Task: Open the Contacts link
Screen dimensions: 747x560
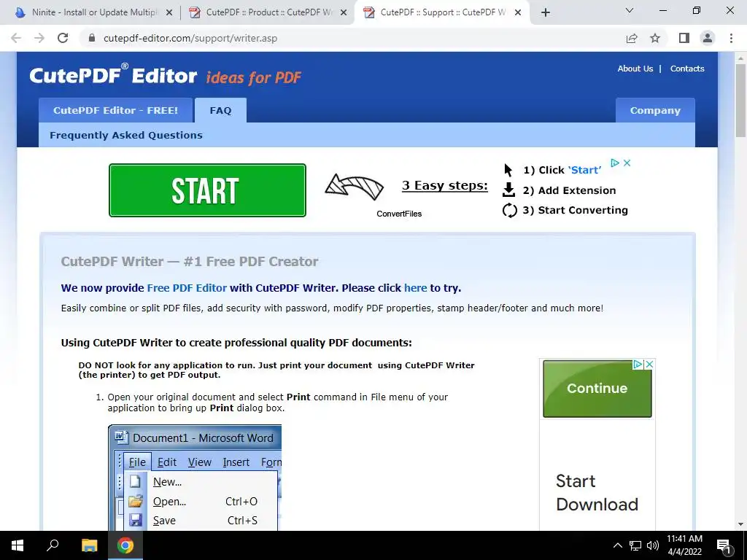Action: click(687, 69)
